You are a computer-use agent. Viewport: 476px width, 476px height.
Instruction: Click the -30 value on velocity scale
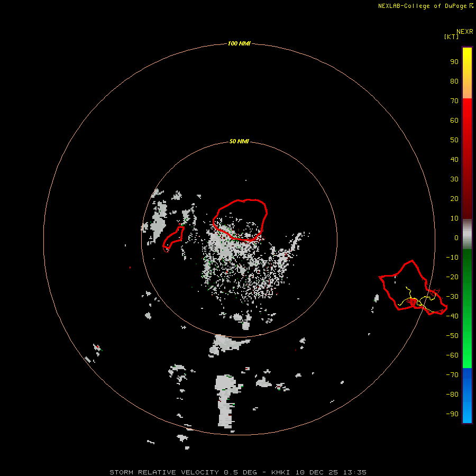[x=452, y=297]
